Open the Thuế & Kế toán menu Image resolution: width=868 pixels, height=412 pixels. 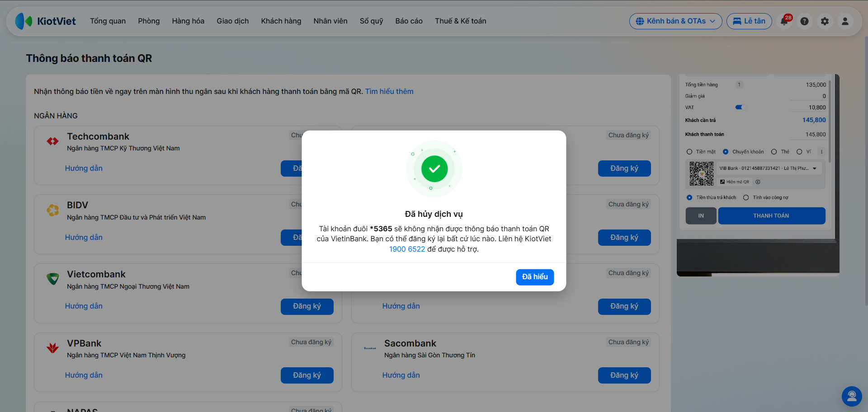[x=460, y=21]
